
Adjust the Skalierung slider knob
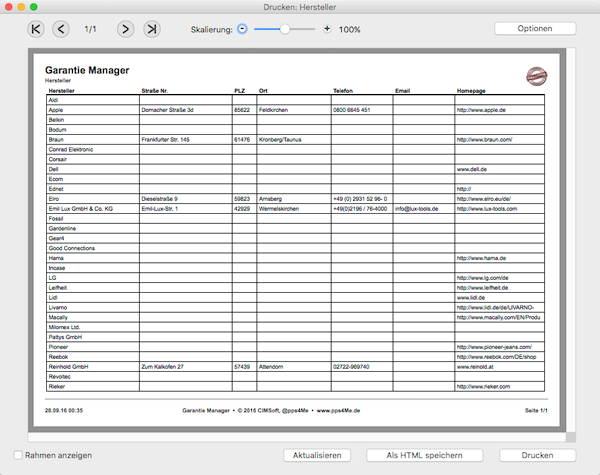(285, 29)
